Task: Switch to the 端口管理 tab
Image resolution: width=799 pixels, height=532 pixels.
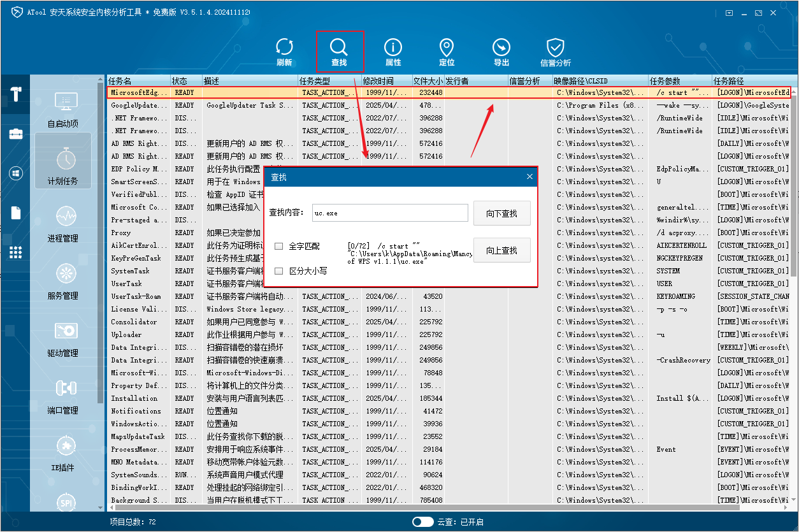Action: pyautogui.click(x=63, y=396)
